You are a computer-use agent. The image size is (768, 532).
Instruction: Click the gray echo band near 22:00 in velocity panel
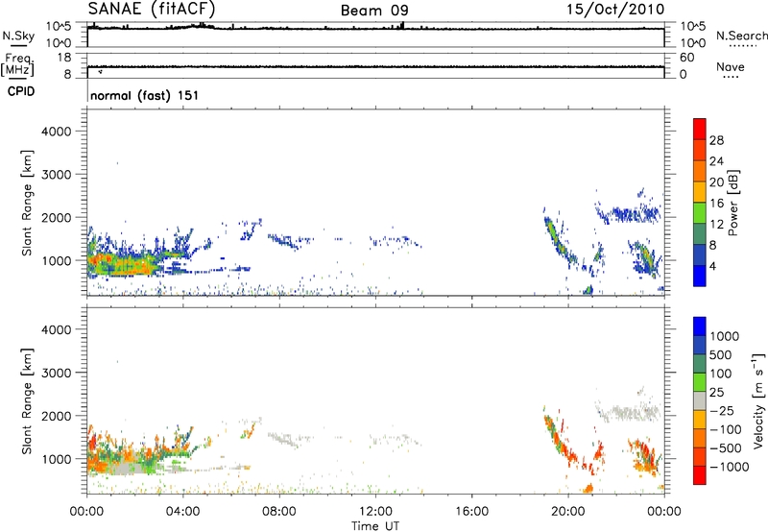[628, 412]
